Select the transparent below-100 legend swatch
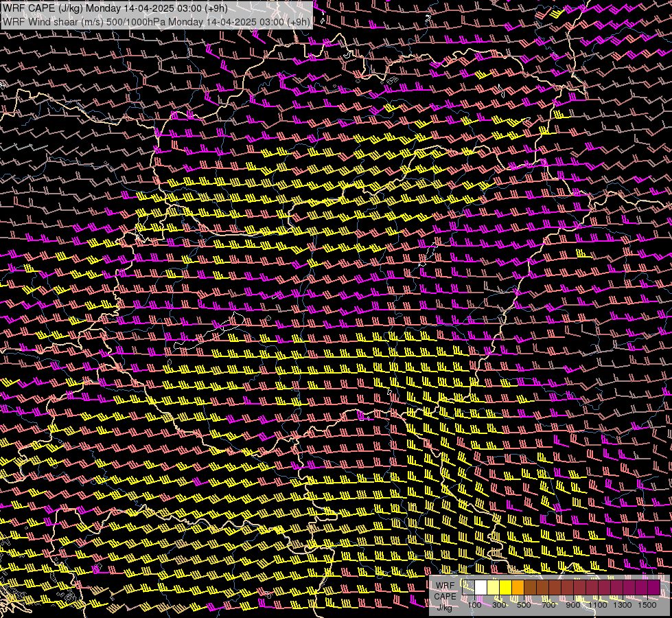This screenshot has height=618, width=672. [x=468, y=588]
